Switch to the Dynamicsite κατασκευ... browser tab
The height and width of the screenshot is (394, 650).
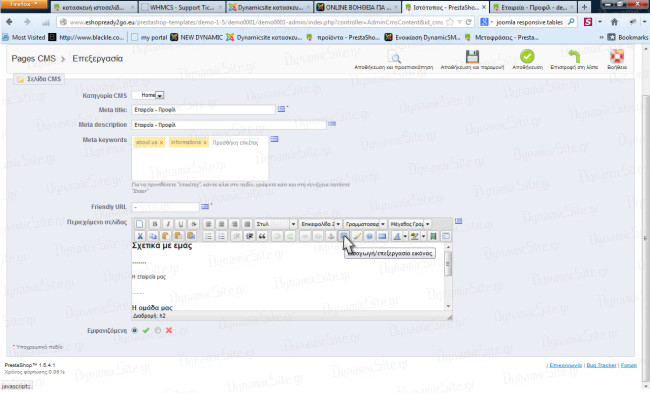(270, 7)
